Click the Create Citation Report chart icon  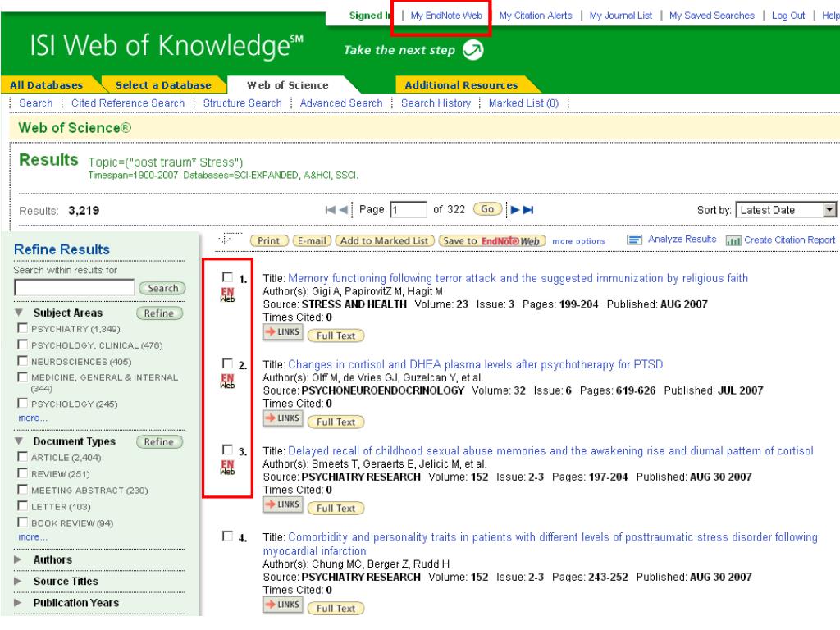[x=733, y=240]
